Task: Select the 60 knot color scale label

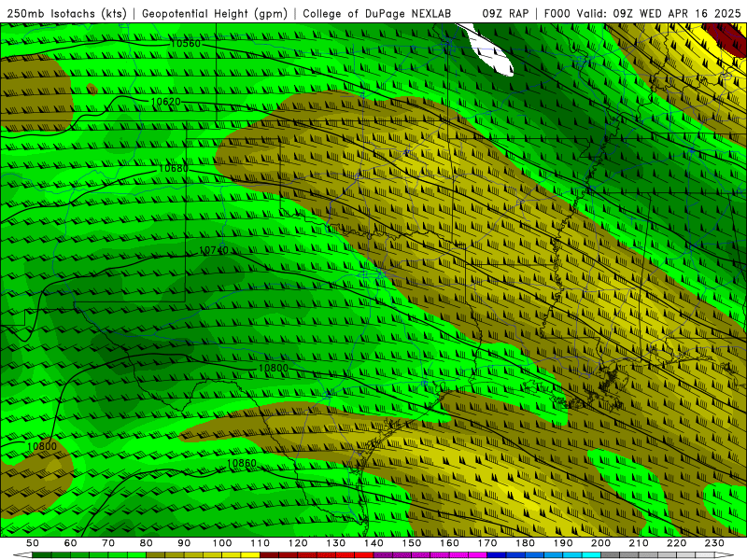Action: [x=71, y=543]
